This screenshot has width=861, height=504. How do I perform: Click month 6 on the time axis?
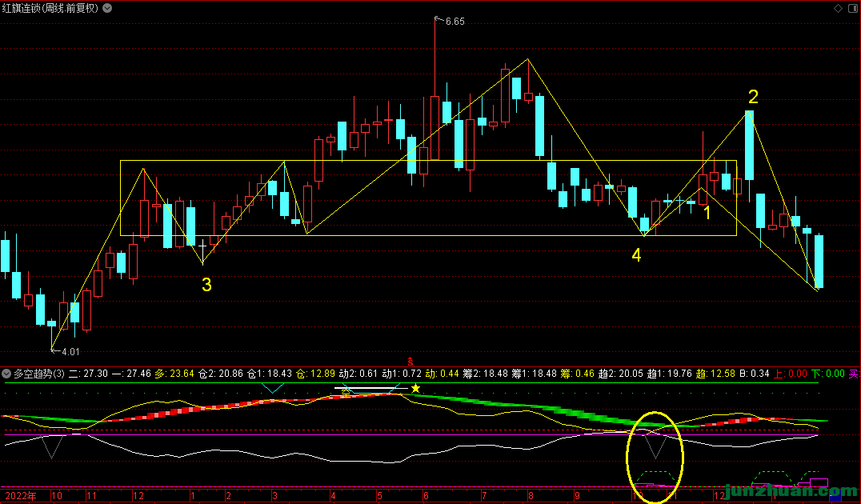pyautogui.click(x=426, y=496)
